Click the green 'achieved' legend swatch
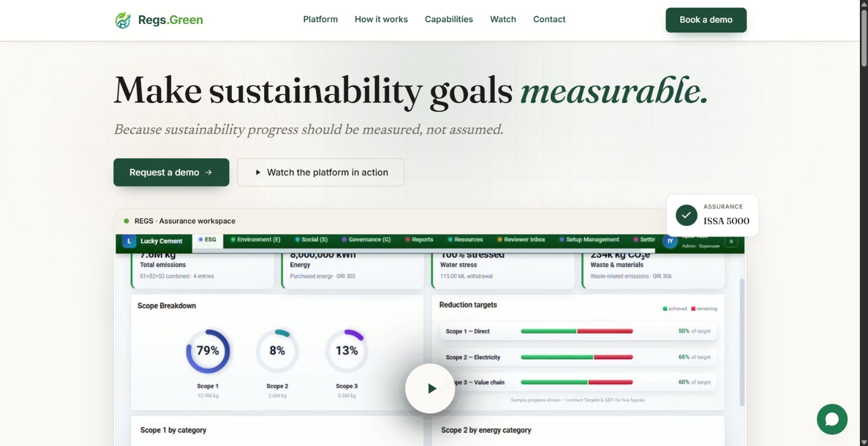 tap(665, 309)
